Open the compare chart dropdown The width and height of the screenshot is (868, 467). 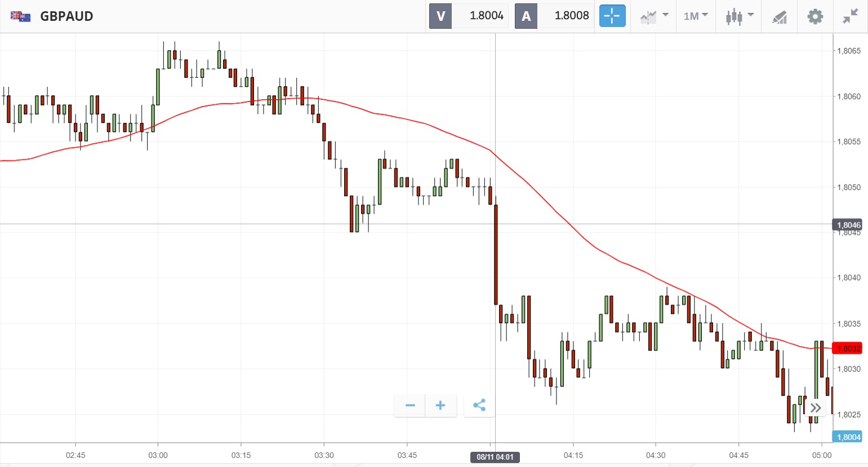click(x=654, y=16)
